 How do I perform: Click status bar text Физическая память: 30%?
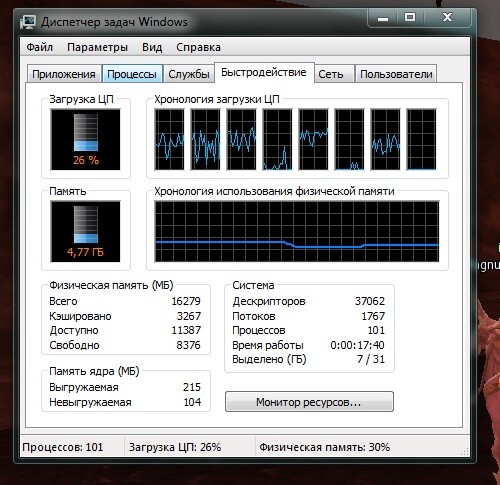click(x=325, y=447)
